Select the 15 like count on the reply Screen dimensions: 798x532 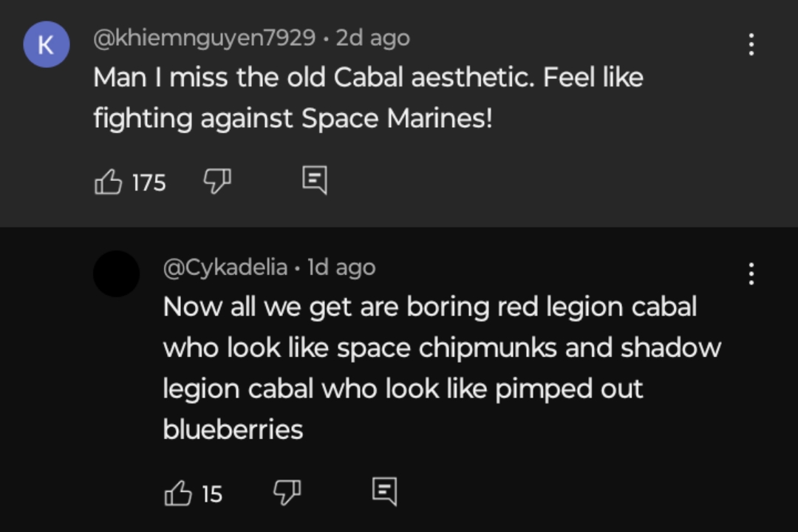coord(212,494)
